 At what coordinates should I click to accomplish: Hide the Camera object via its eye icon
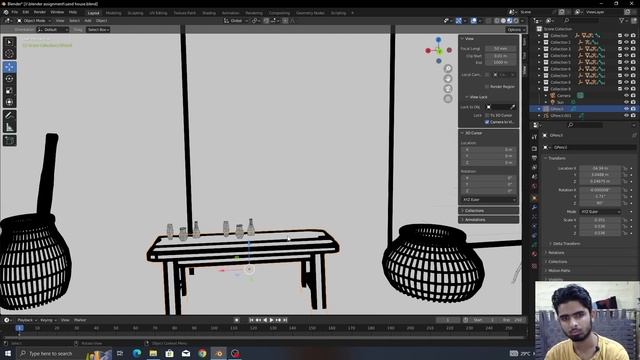pyautogui.click(x=626, y=96)
